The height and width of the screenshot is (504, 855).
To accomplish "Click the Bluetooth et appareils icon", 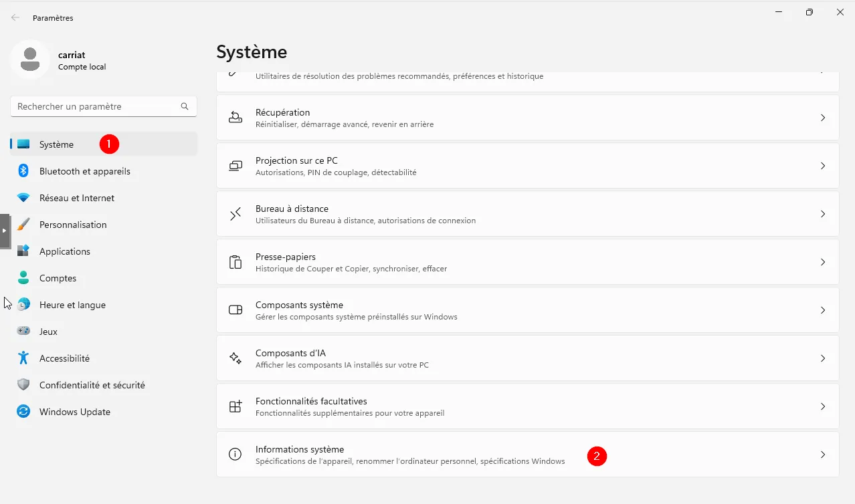I will [23, 171].
